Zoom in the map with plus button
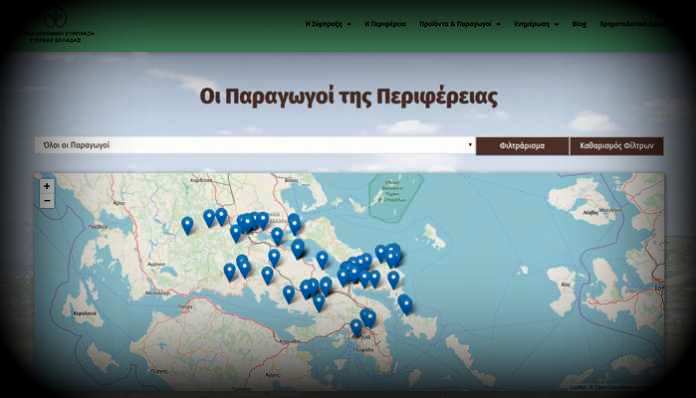Image resolution: width=696 pixels, height=398 pixels. point(47,186)
